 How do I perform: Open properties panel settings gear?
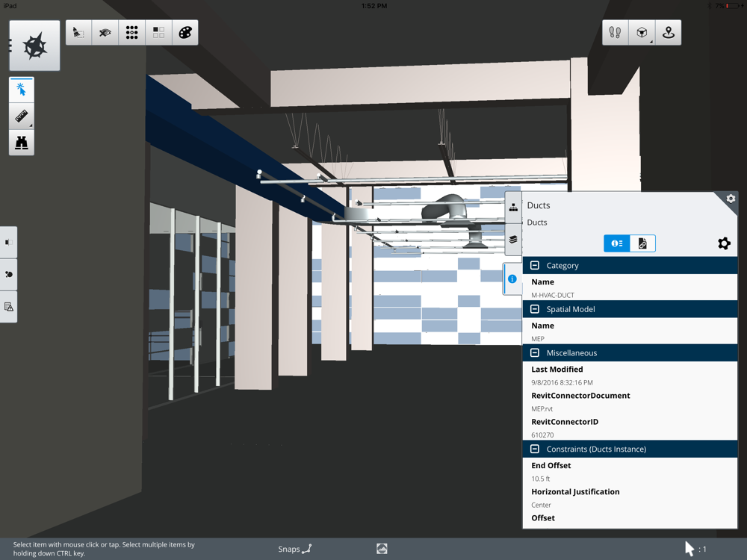(x=724, y=243)
